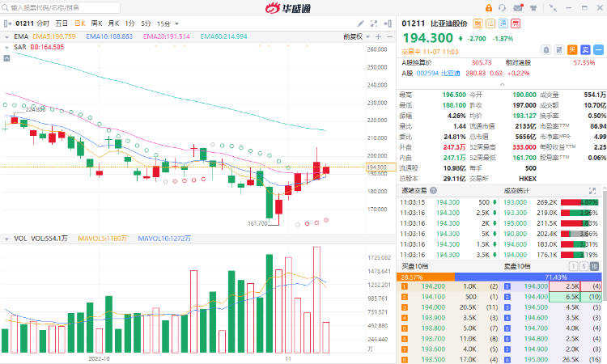
Task: Click plus icon beside 前复权
Action: [x=378, y=36]
